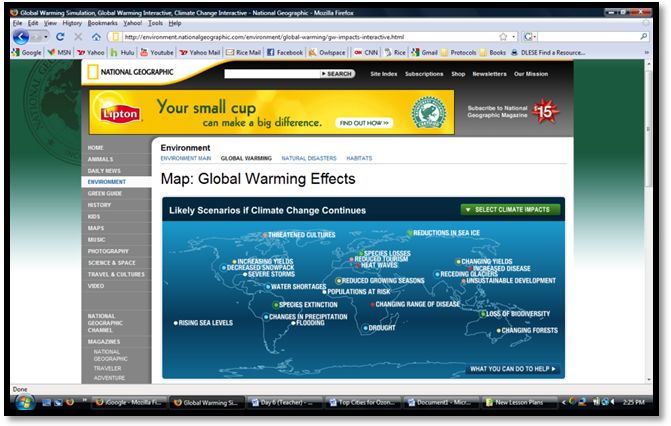Image resolution: width=671 pixels, height=426 pixels.
Task: Open the back history dropdown arrow
Action: click(x=45, y=37)
